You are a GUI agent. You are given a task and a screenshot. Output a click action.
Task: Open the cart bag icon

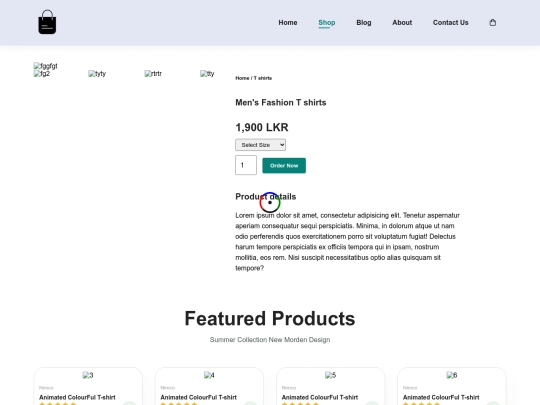tap(493, 22)
